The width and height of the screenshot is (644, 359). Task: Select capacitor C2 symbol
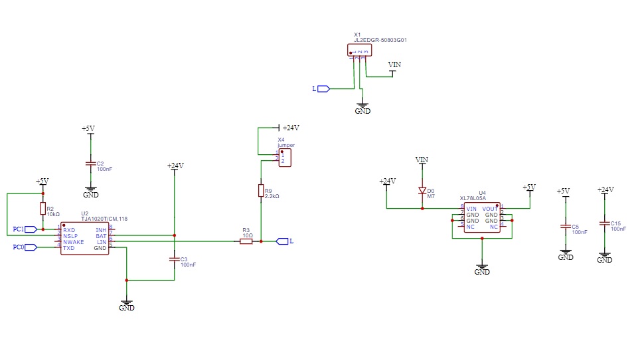[91, 164]
